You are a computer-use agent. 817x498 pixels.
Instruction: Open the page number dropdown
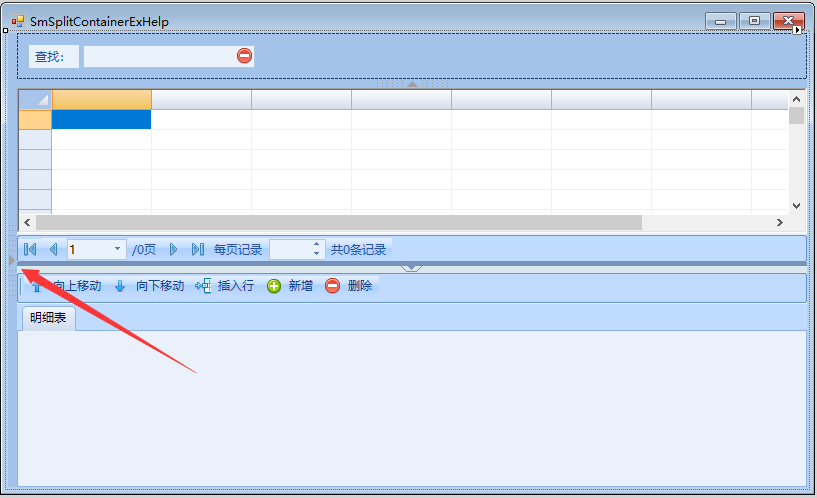click(x=117, y=249)
